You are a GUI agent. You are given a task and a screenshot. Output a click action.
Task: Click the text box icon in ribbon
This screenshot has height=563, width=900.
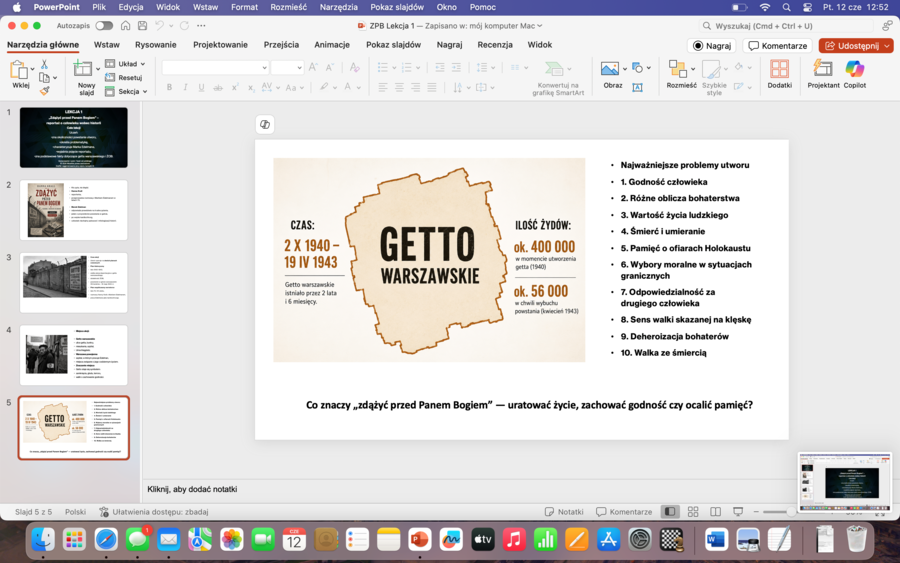[637, 88]
